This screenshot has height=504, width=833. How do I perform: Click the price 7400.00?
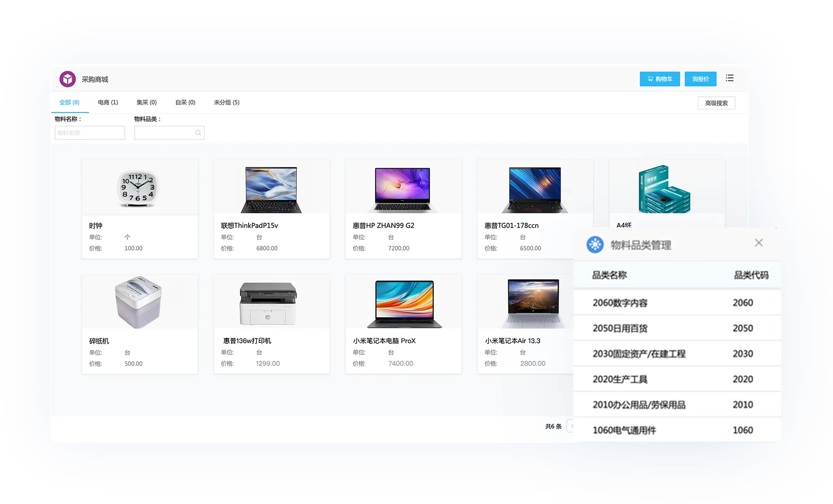tap(401, 364)
